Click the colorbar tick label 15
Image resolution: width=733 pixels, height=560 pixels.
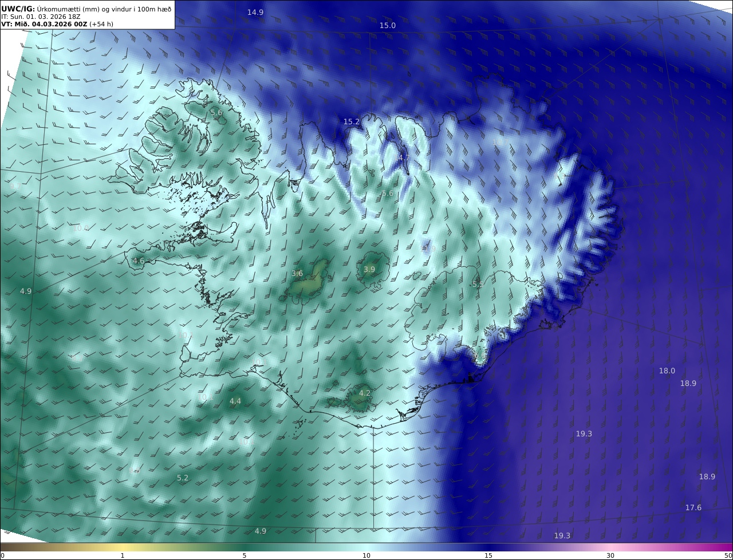pos(488,555)
